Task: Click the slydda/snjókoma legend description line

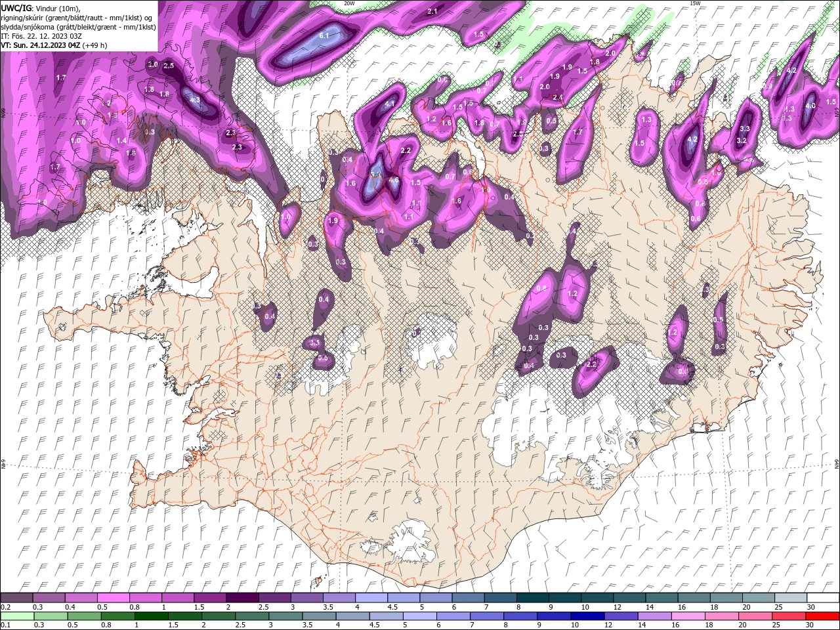Action: (x=79, y=27)
